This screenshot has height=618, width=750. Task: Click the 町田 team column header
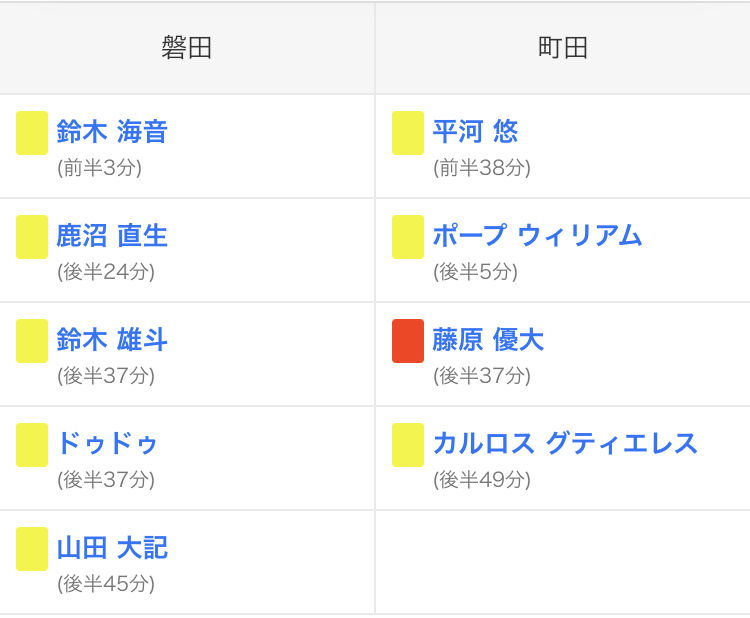pos(563,48)
